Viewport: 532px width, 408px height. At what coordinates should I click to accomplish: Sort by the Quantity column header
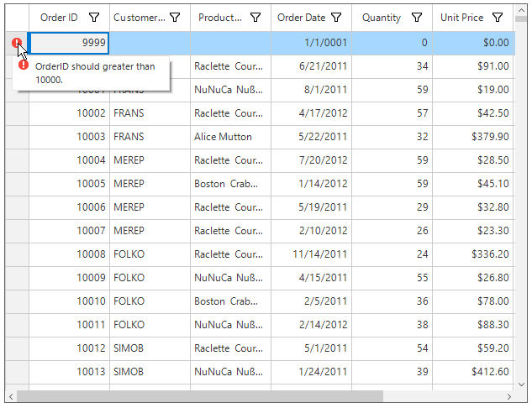[382, 18]
